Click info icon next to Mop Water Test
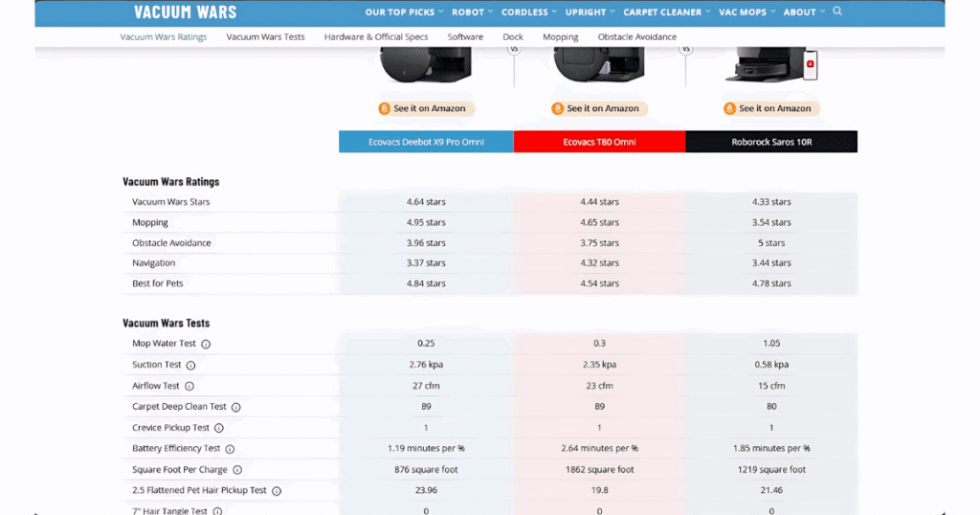 (x=206, y=344)
